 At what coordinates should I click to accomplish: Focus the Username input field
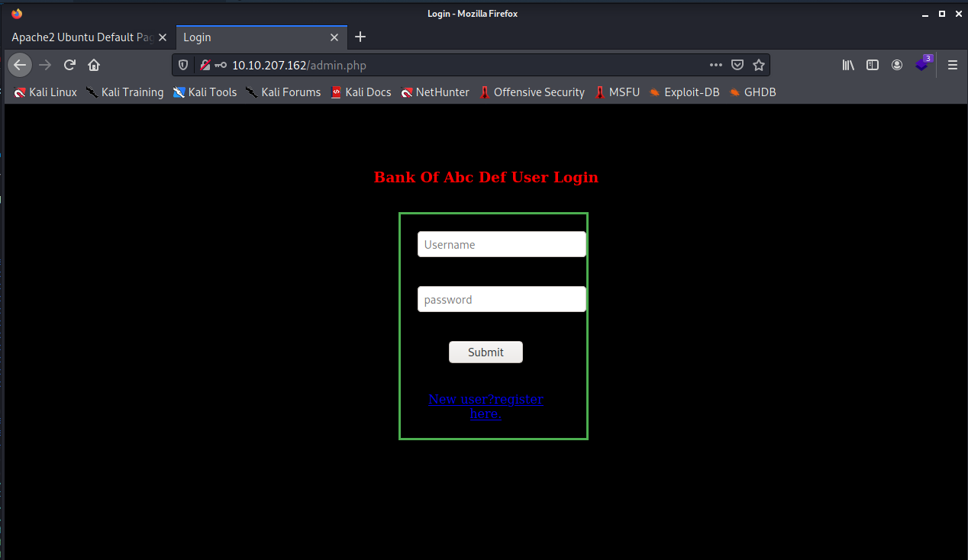pos(502,245)
